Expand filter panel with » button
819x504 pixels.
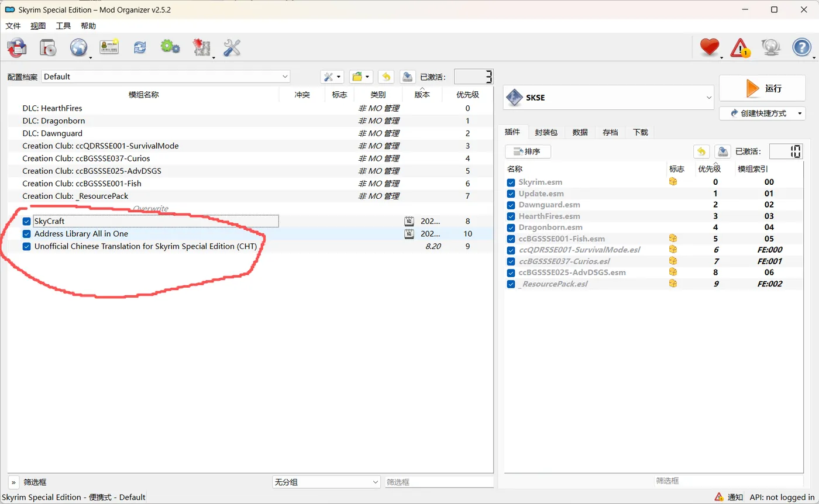tap(13, 482)
